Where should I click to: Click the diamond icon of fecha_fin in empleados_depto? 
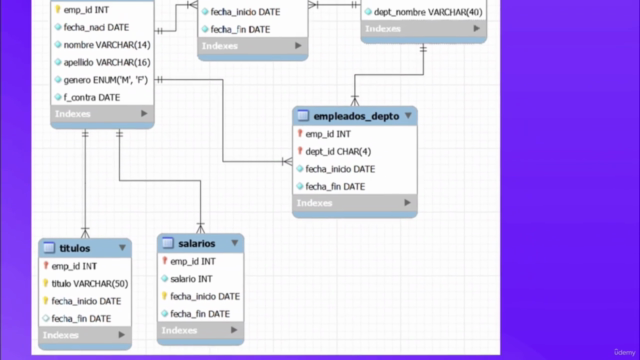[x=300, y=186]
